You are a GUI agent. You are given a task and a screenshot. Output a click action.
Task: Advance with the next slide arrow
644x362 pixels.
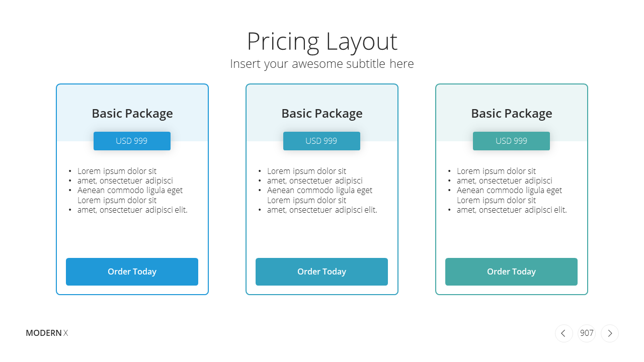pos(610,333)
